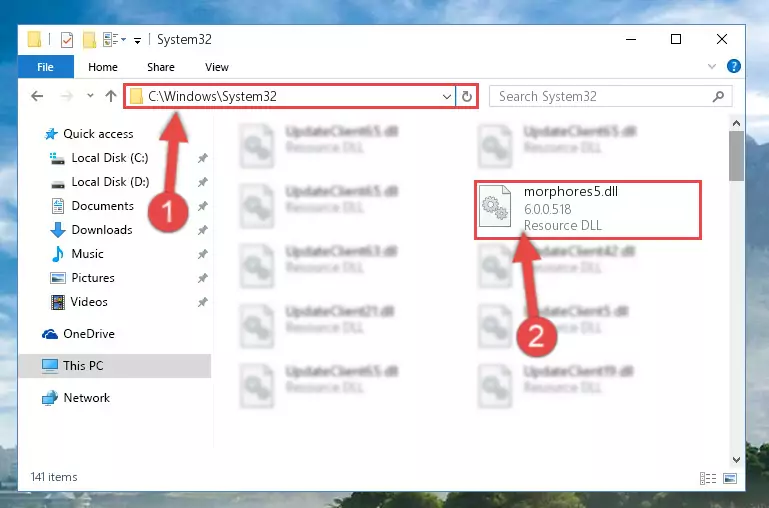Click the pin icon next to Local Disk (D:)
The image size is (769, 508).
pos(202,182)
